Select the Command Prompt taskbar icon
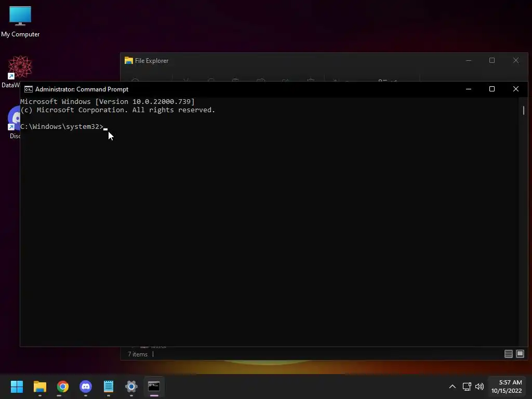The width and height of the screenshot is (532, 399). click(154, 387)
